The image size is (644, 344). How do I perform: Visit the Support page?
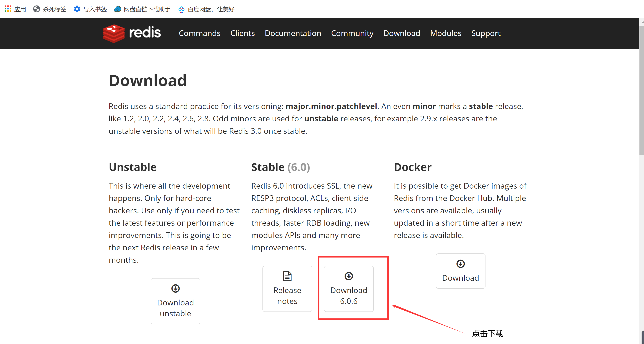pyautogui.click(x=486, y=33)
